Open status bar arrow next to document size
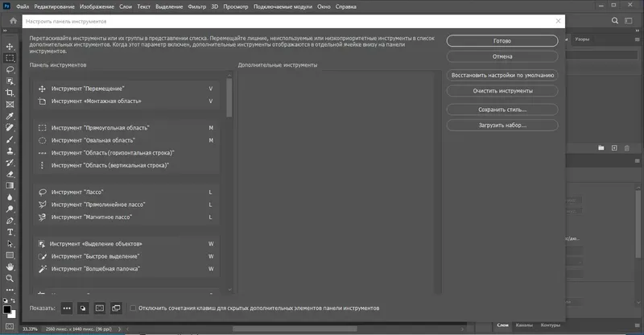Image resolution: width=644 pixels, height=335 pixels. click(119, 329)
